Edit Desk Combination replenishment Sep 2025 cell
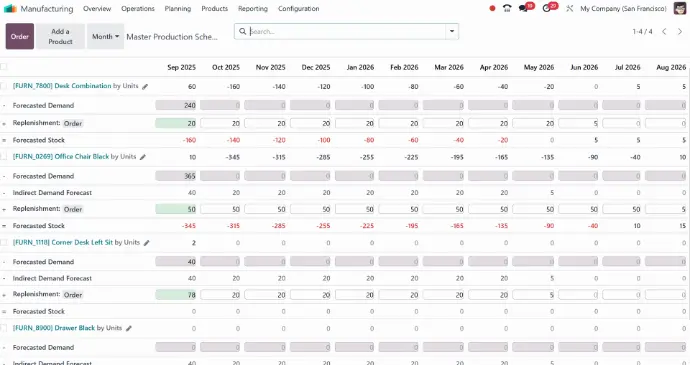690x365 pixels. [176, 123]
